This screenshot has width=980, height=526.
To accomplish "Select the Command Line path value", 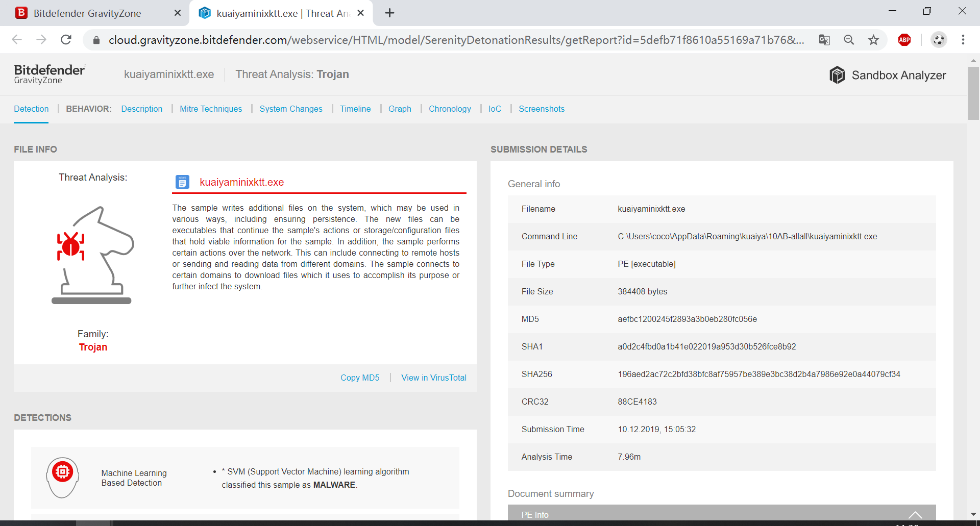I will 747,236.
